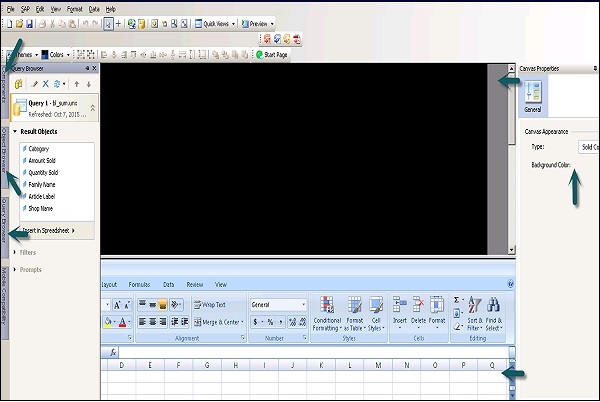Select column header H in the spreadsheet
Screen dimensions: 600x402
coord(235,365)
